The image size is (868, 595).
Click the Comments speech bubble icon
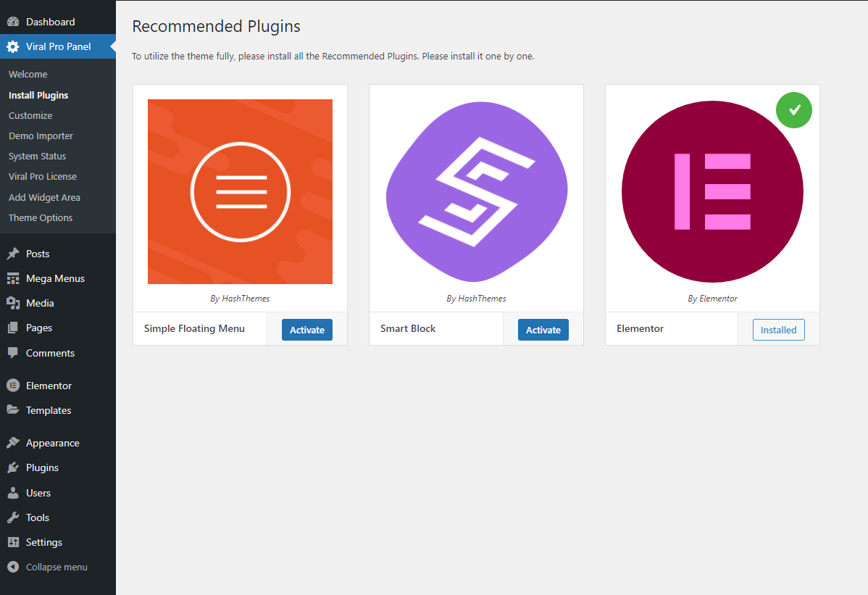(x=13, y=353)
